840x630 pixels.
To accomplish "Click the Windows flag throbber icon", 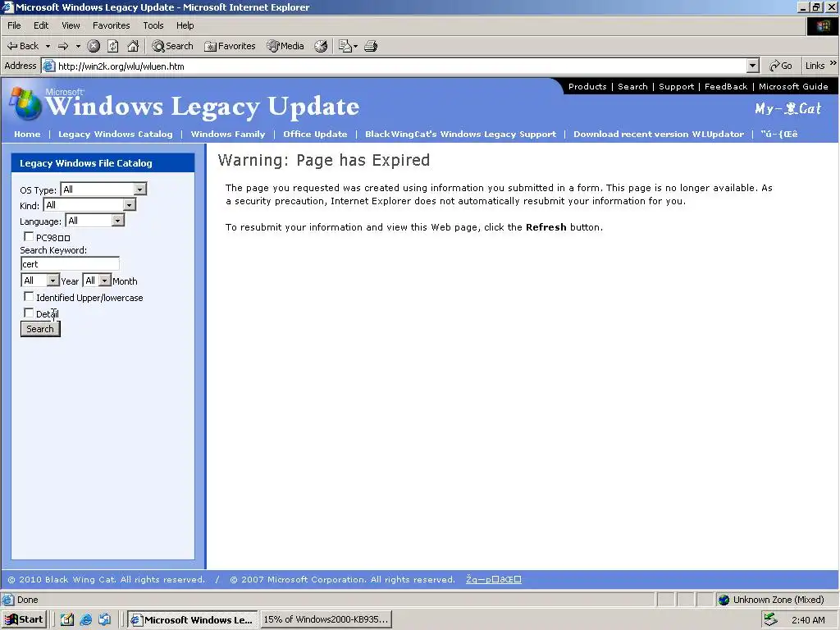I will (x=823, y=25).
